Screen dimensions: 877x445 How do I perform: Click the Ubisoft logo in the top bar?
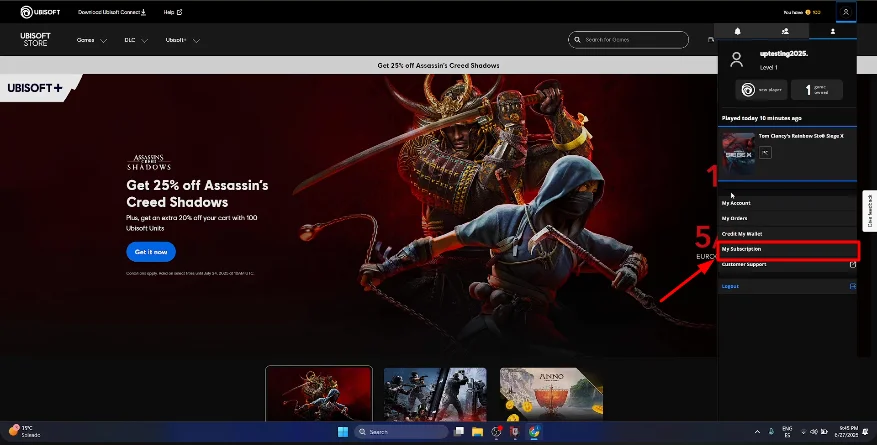coord(40,12)
